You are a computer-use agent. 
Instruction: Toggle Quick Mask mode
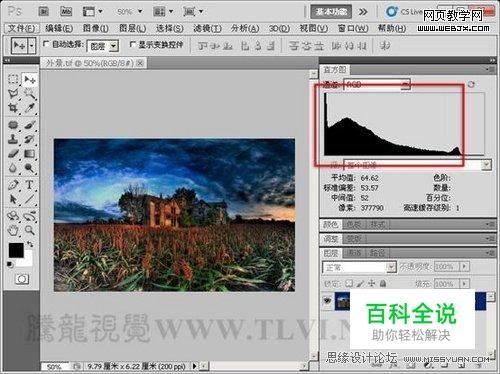click(x=22, y=279)
